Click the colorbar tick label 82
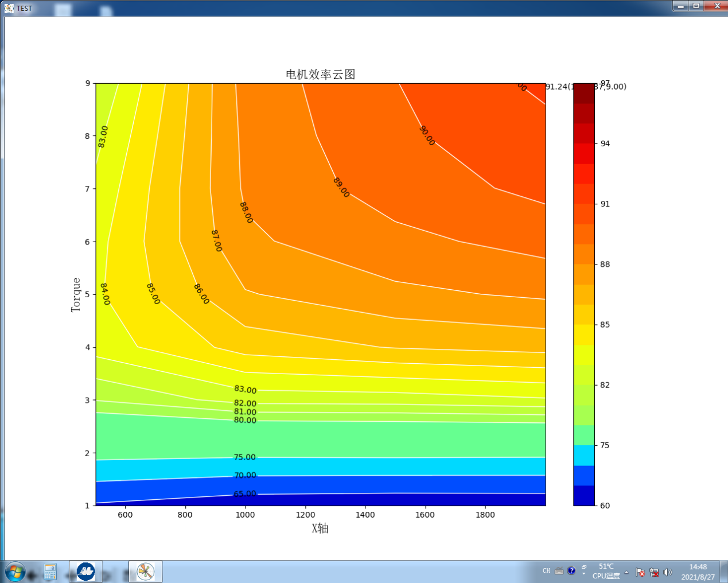The height and width of the screenshot is (583, 728). pos(605,384)
